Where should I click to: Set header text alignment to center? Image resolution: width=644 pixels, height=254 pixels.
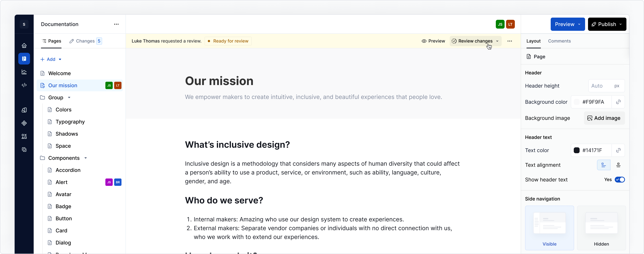(x=619, y=165)
